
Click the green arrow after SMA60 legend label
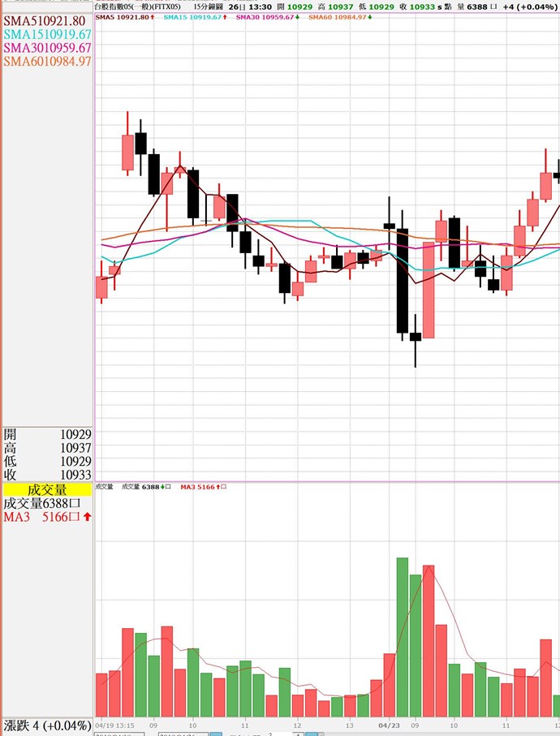(370, 16)
